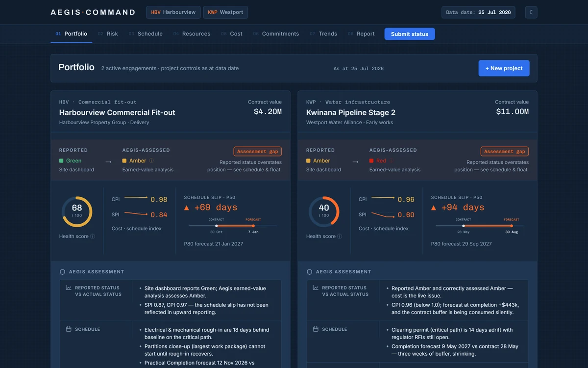
Task: Click shield icon in Harbourview Aegis Assessment header
Action: tap(62, 271)
